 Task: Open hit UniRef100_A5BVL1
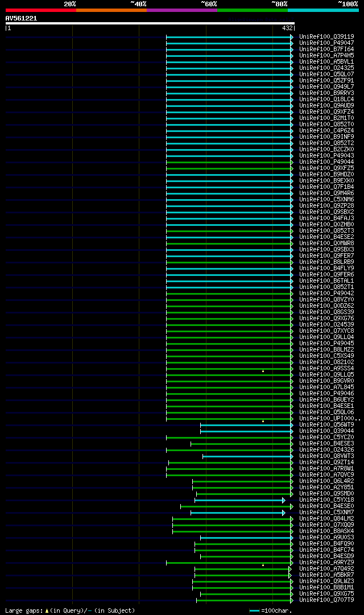[326, 62]
